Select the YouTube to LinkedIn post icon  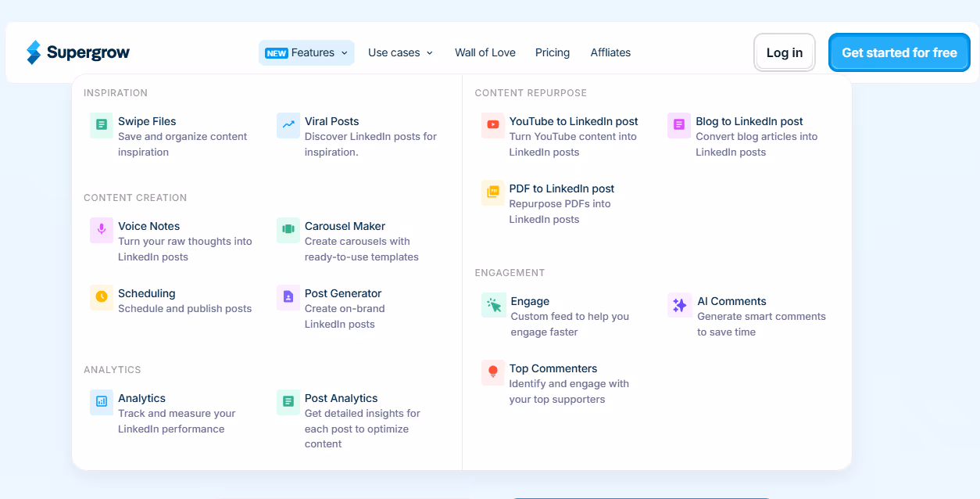click(493, 125)
